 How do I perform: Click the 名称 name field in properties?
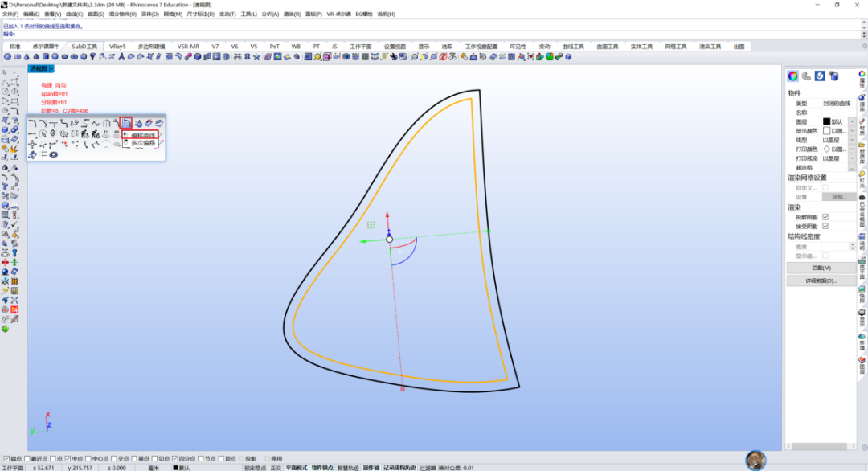coord(838,113)
